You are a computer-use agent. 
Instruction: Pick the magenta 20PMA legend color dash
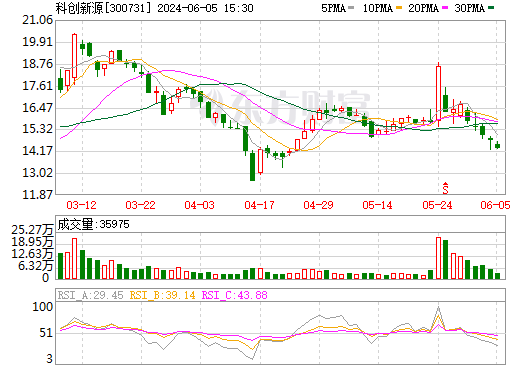point(445,8)
